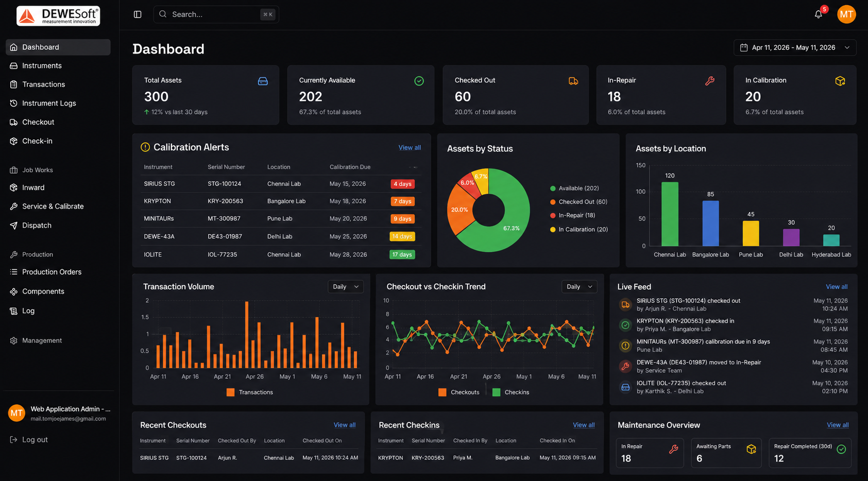The width and height of the screenshot is (868, 481).
Task: Click View all in Recent Checkouts
Action: coord(345,425)
